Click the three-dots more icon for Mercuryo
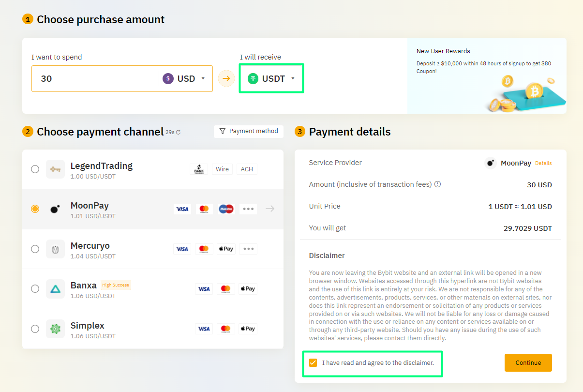This screenshot has width=583, height=392. (248, 249)
